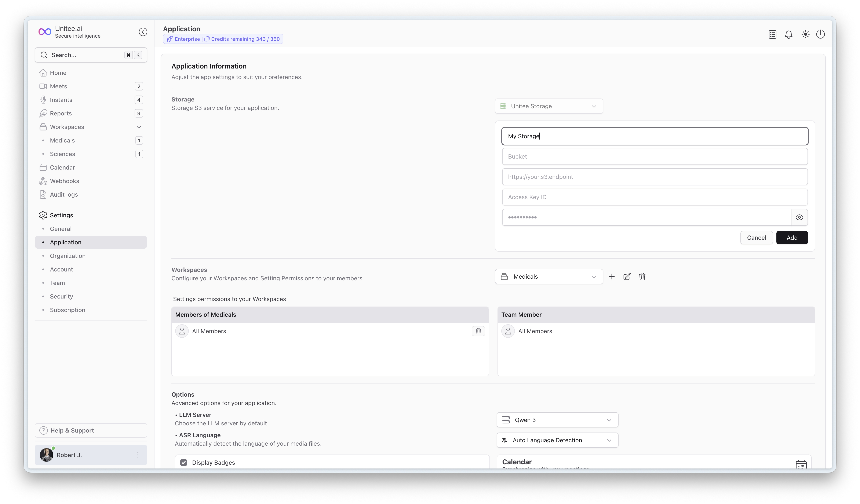Open Audit logs in sidebar
Image resolution: width=860 pixels, height=504 pixels.
point(91,195)
